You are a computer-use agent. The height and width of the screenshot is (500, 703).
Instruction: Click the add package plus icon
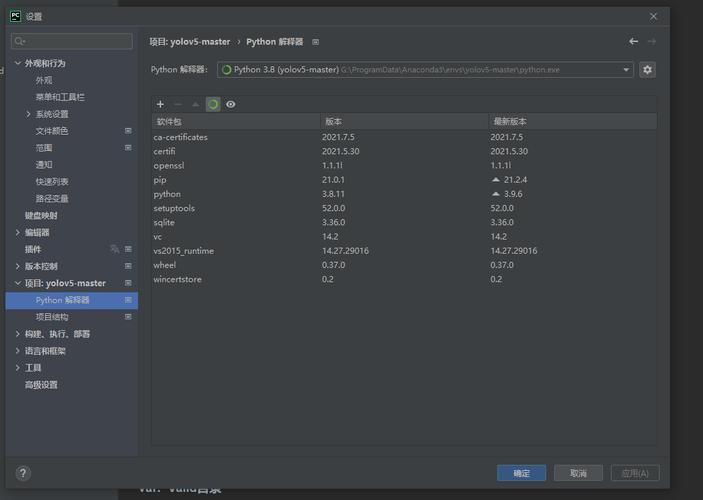pyautogui.click(x=160, y=104)
